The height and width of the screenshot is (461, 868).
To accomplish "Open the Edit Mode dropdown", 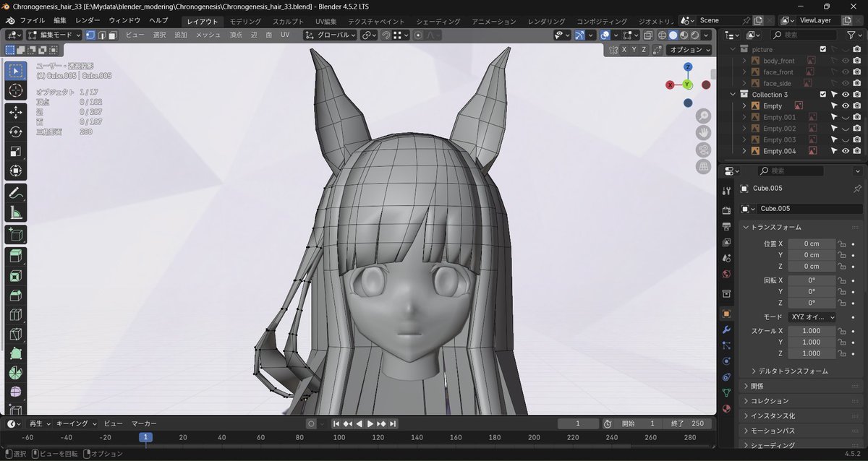I will [53, 35].
